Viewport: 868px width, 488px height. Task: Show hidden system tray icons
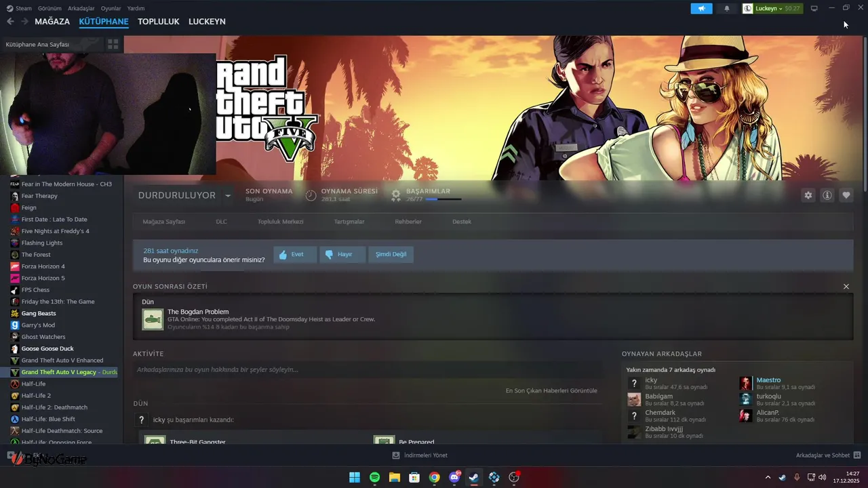tap(768, 477)
